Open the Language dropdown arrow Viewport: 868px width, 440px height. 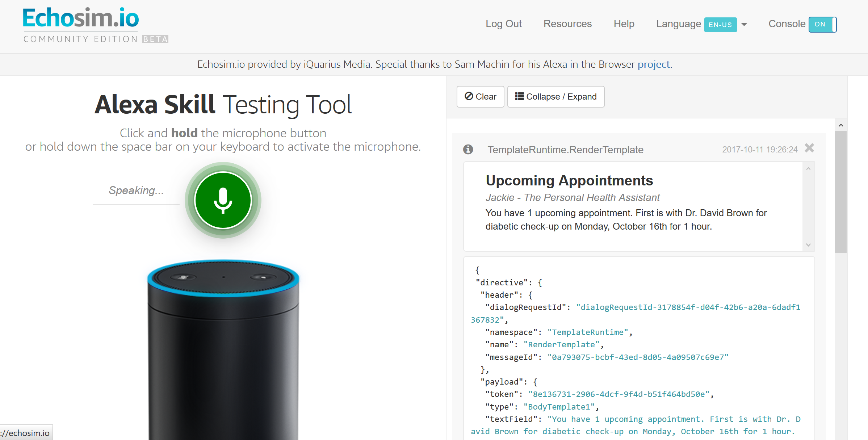[x=744, y=25]
